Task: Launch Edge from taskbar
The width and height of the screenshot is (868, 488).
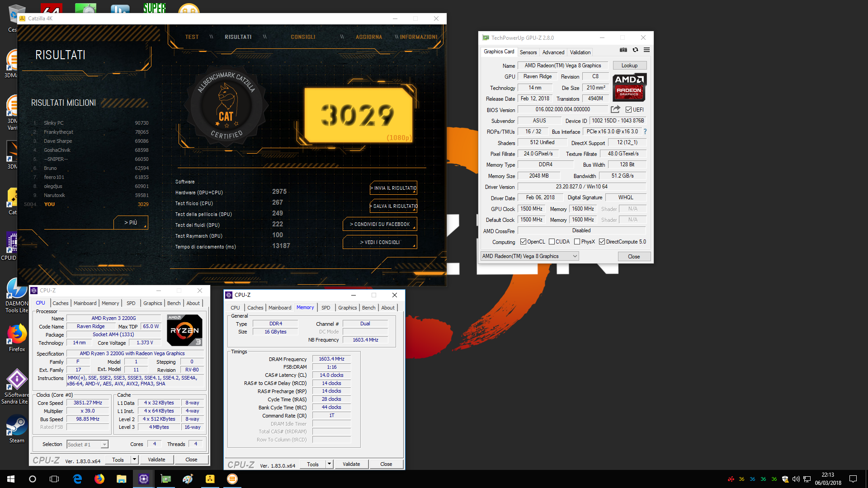Action: point(77,479)
